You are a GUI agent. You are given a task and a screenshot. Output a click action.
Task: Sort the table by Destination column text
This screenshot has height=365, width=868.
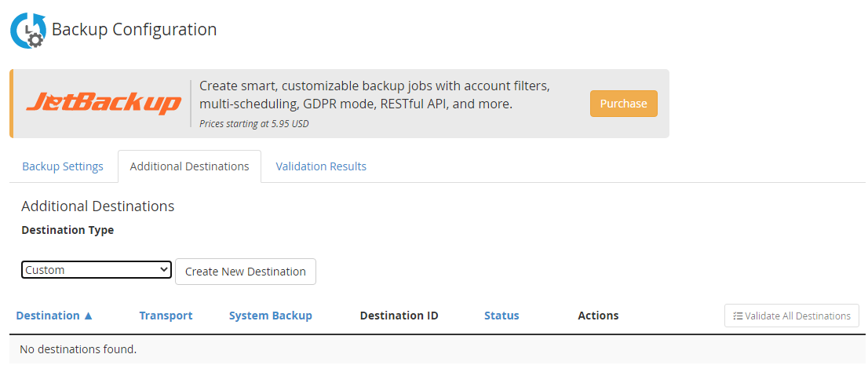[48, 316]
